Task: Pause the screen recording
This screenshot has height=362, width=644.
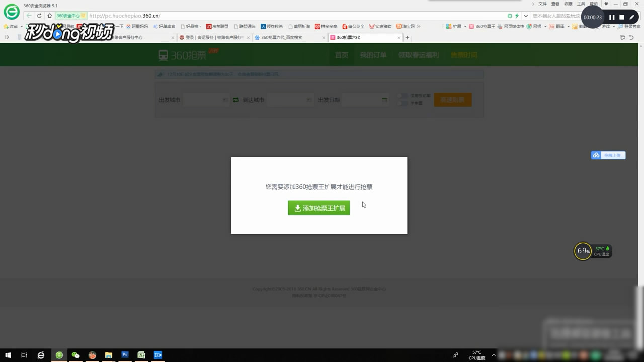Action: coord(611,17)
